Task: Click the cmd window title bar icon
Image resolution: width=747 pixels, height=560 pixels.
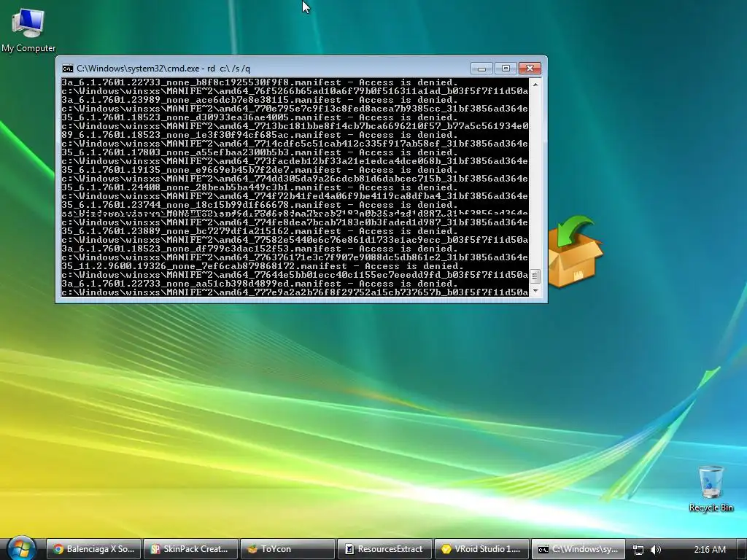Action: [68, 69]
